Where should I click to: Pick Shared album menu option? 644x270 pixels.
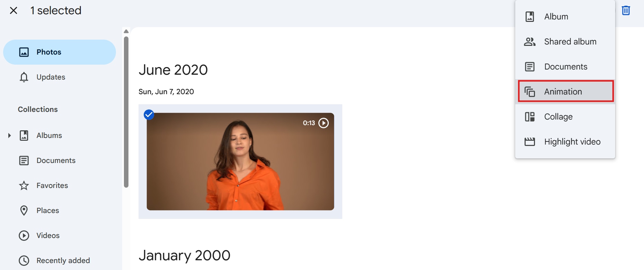tap(570, 42)
